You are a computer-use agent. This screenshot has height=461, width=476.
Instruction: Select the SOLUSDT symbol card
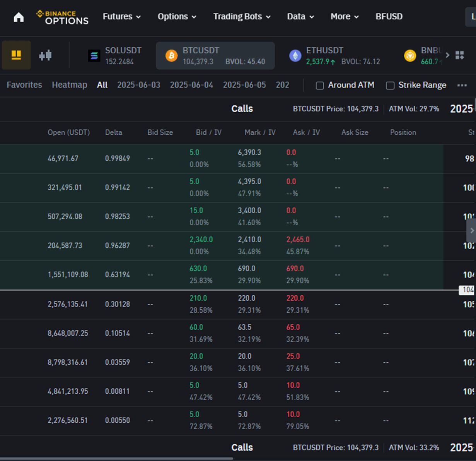pos(114,56)
